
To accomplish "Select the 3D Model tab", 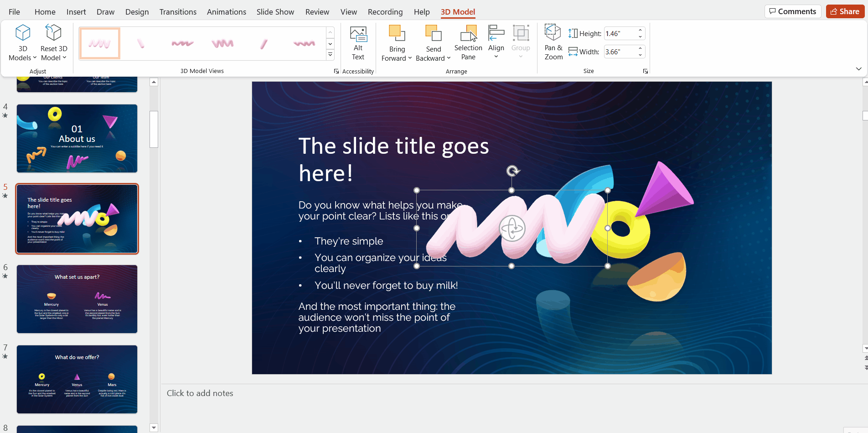I will click(458, 12).
